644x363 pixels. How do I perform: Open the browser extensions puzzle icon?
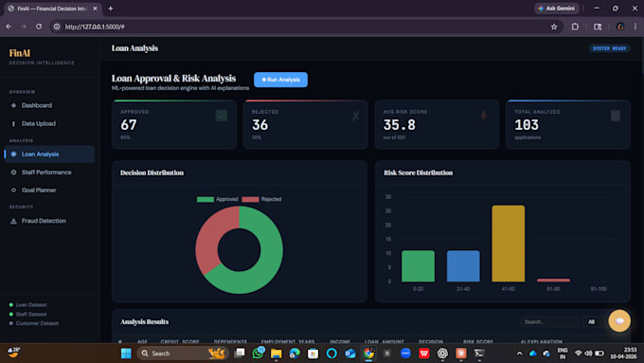coord(575,27)
